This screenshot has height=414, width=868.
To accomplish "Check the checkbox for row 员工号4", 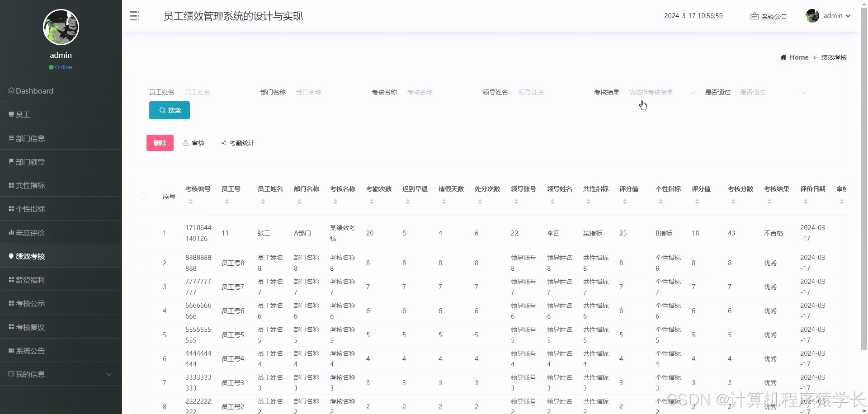I will click(143, 359).
